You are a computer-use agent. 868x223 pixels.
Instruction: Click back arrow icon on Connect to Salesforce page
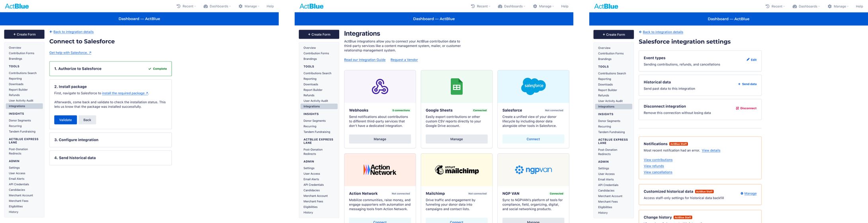pos(51,32)
